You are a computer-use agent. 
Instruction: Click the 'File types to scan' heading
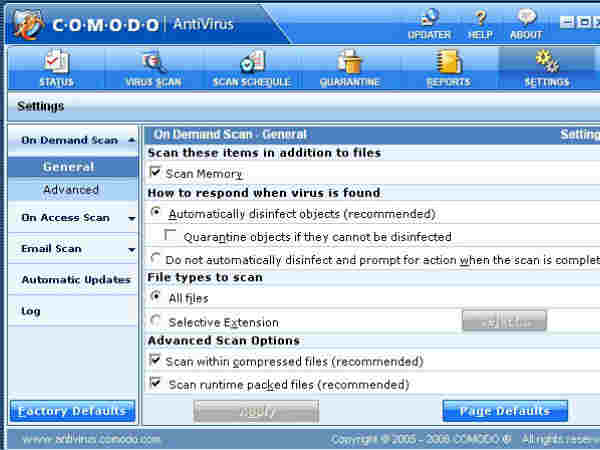tap(205, 277)
